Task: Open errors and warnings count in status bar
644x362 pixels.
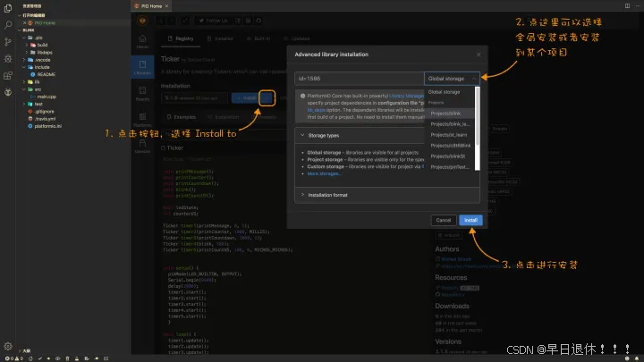Action: pyautogui.click(x=14, y=358)
